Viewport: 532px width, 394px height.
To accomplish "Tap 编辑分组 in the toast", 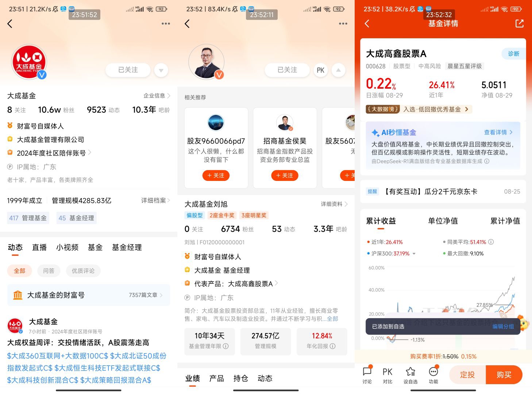I will [x=503, y=327].
